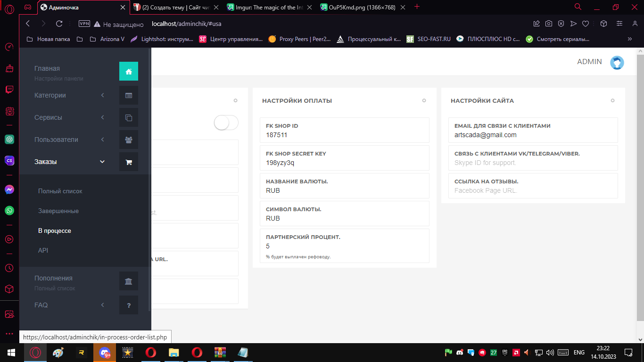Switch to the Создать тему tab
The width and height of the screenshot is (644, 362).
tap(176, 7)
